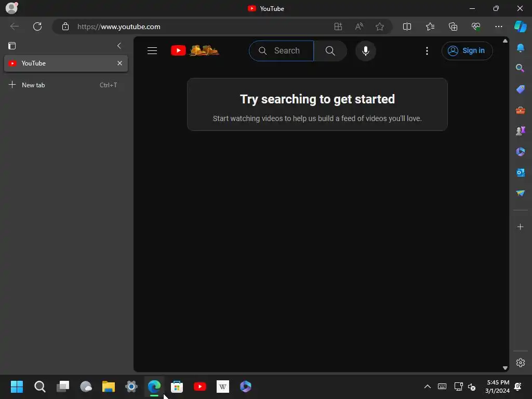The image size is (532, 399).
Task: Open Windows Start menu
Action: [17, 387]
